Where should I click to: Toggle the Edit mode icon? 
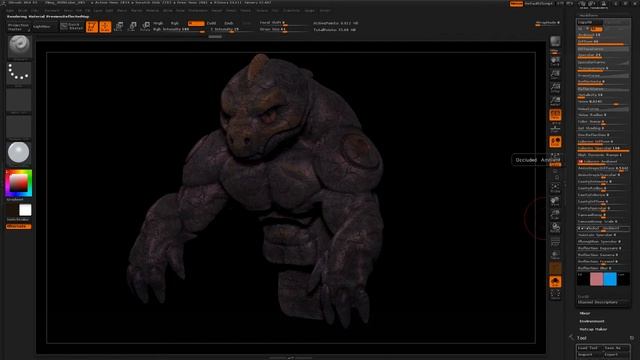tap(92, 27)
